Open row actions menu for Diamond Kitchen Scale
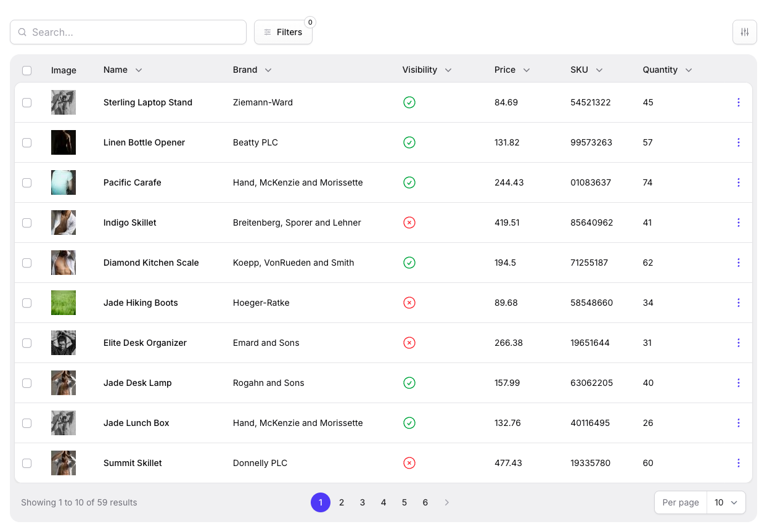767x532 pixels. pos(738,263)
